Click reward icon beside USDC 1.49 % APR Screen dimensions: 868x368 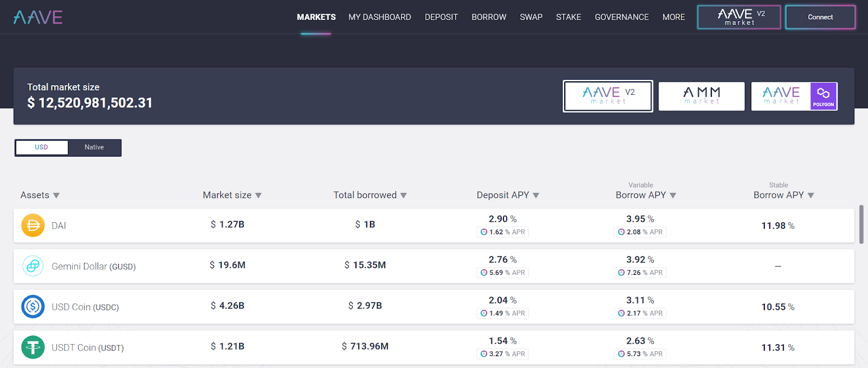point(484,313)
